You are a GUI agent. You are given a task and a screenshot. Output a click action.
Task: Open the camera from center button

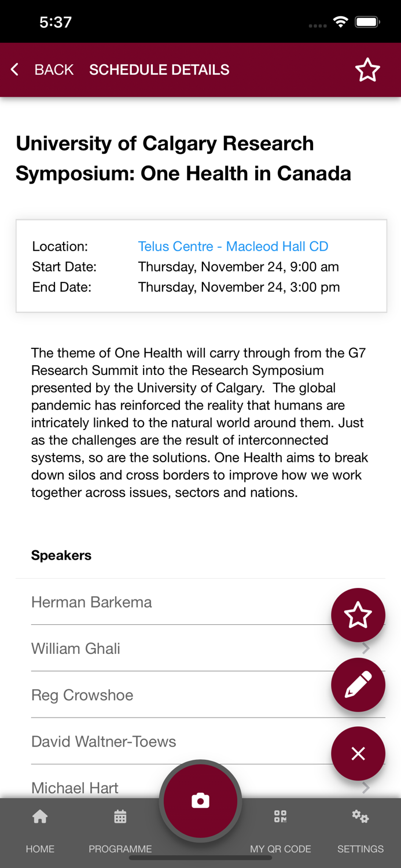(200, 800)
